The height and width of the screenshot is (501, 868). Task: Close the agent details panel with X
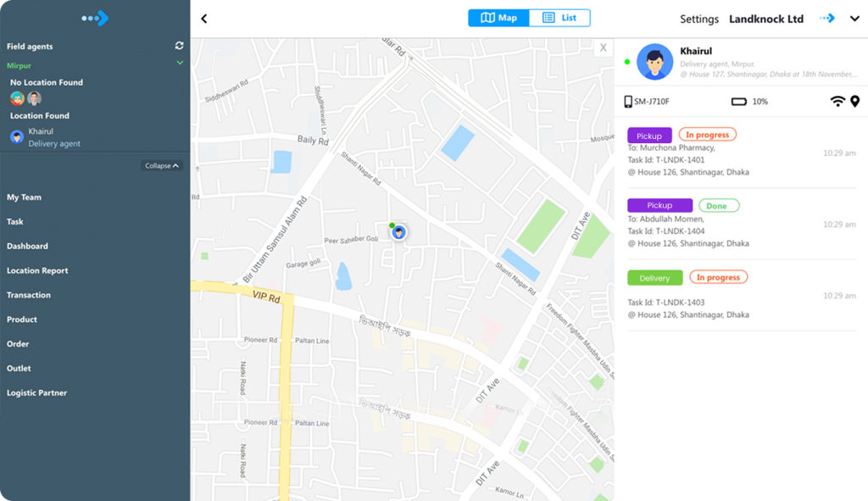(603, 48)
